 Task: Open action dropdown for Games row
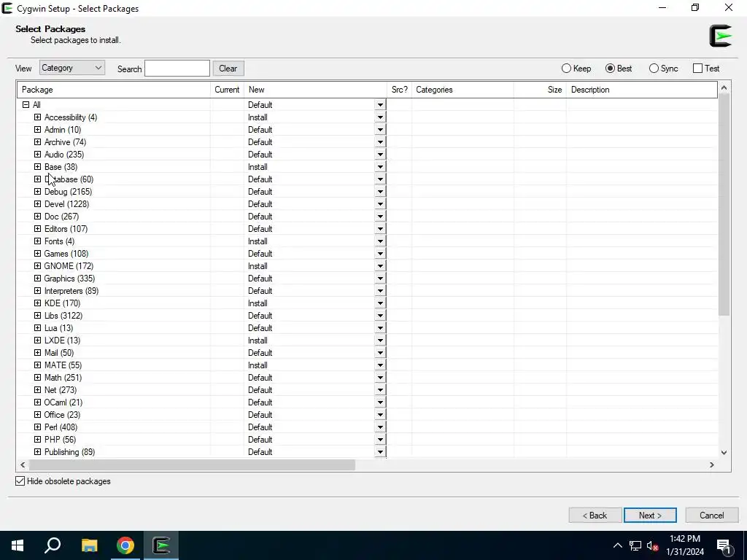380,253
